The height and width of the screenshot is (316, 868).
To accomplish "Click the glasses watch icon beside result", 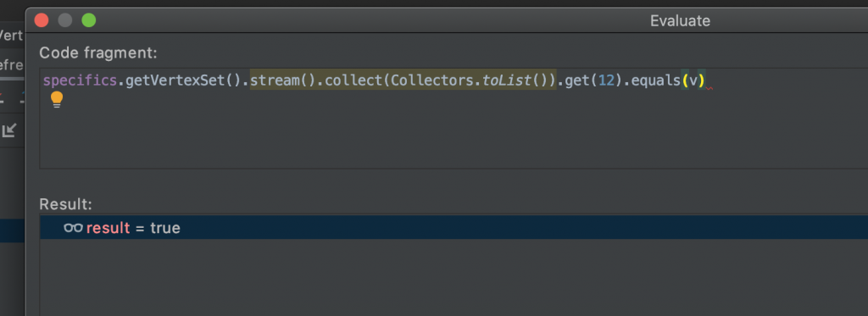I will pyautogui.click(x=73, y=227).
